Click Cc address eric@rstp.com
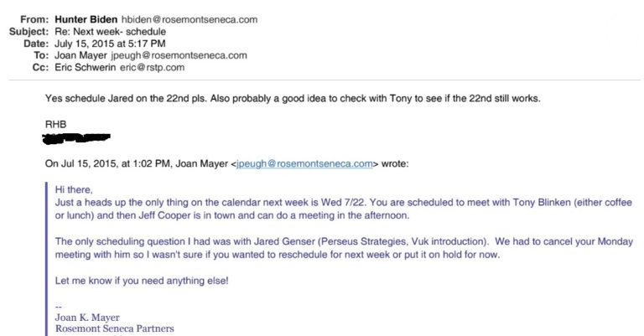The width and height of the screenshot is (644, 336). coord(152,67)
